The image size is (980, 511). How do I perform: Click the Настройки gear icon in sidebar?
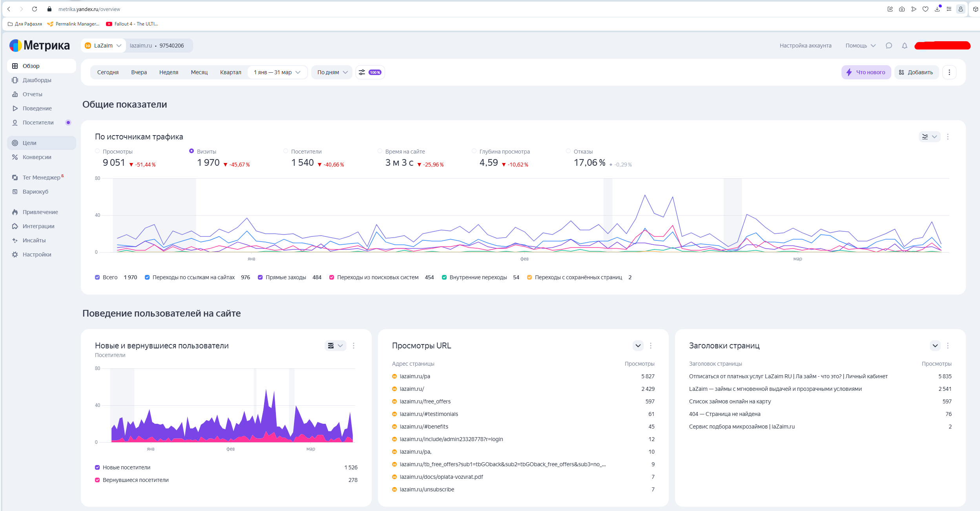click(15, 255)
